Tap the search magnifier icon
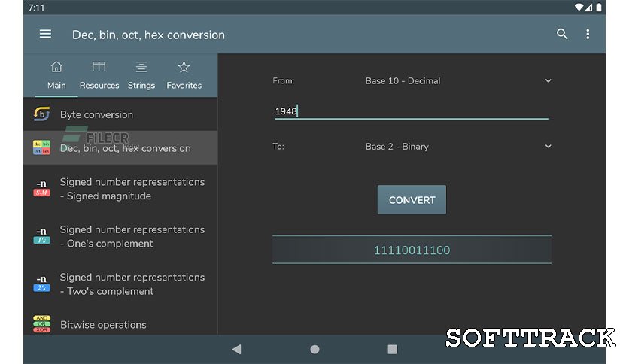 [562, 34]
